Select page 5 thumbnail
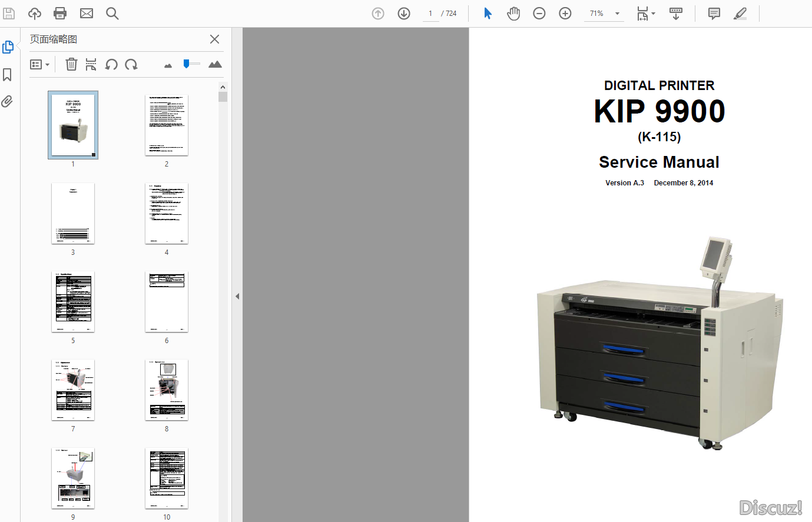812x522 pixels. click(x=73, y=302)
